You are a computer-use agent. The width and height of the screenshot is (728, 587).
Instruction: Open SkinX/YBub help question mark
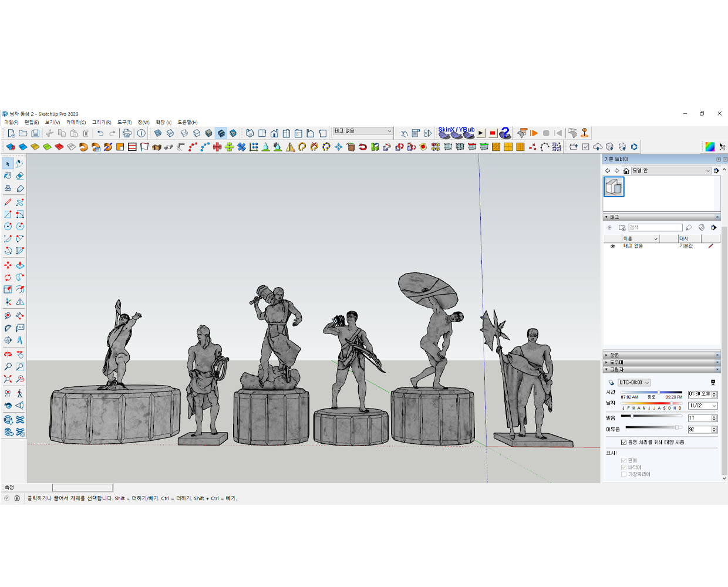tap(505, 133)
